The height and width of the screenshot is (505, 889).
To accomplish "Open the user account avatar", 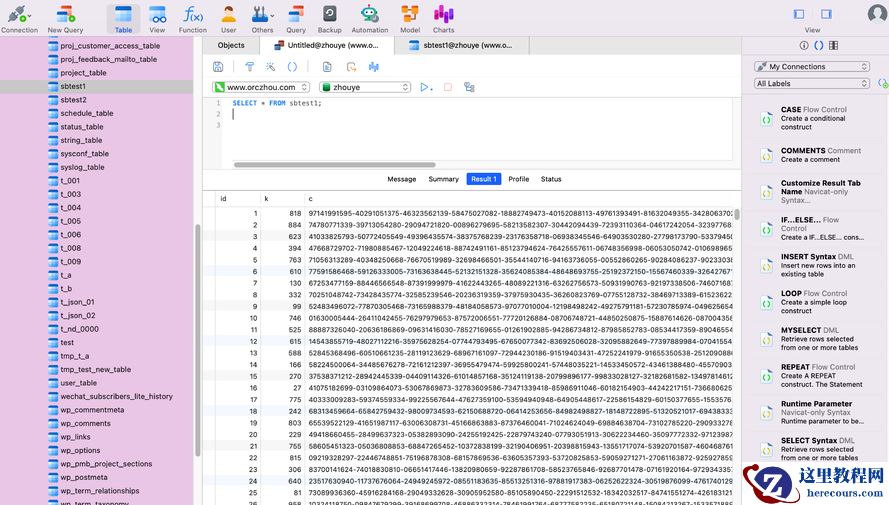I will coord(877,14).
